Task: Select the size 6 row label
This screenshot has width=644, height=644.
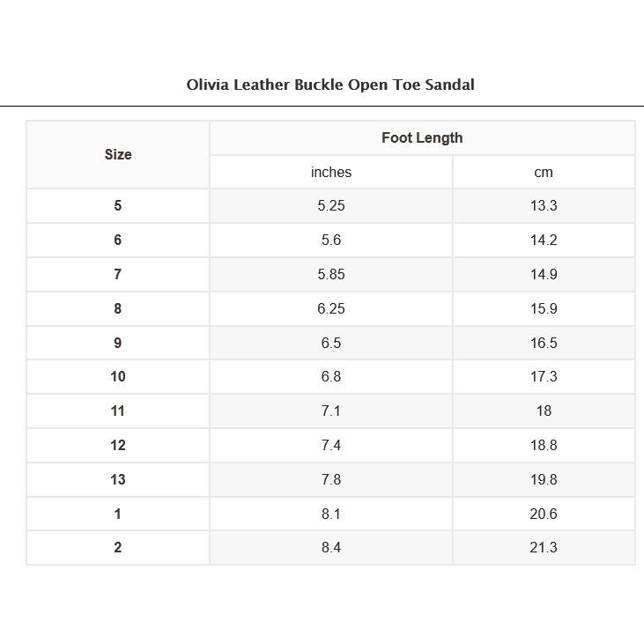Action: pyautogui.click(x=118, y=241)
